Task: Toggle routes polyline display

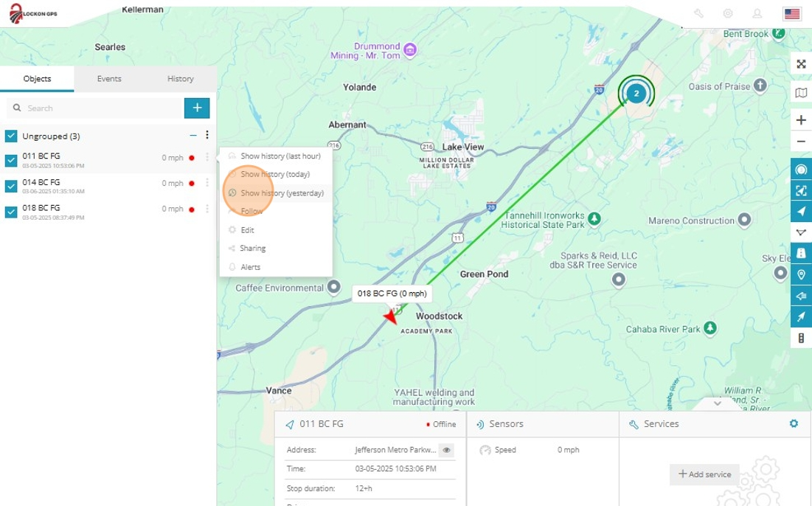Action: pos(801,232)
